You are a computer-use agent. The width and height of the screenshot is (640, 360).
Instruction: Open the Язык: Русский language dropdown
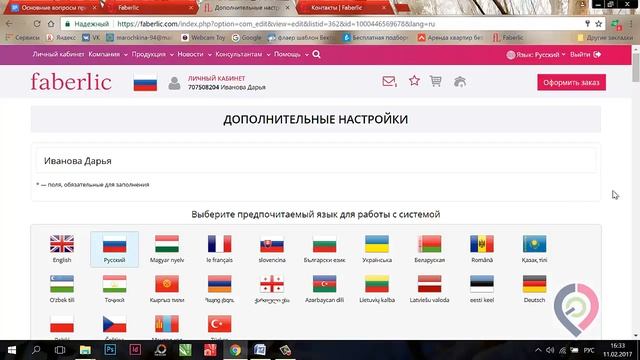pyautogui.click(x=536, y=54)
